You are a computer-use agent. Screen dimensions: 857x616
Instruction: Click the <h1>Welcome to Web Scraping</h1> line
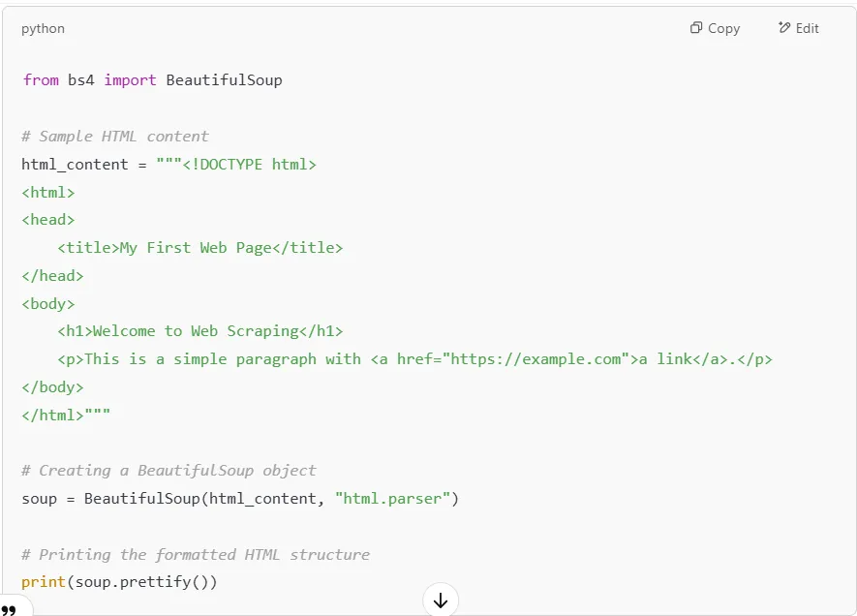pyautogui.click(x=199, y=331)
